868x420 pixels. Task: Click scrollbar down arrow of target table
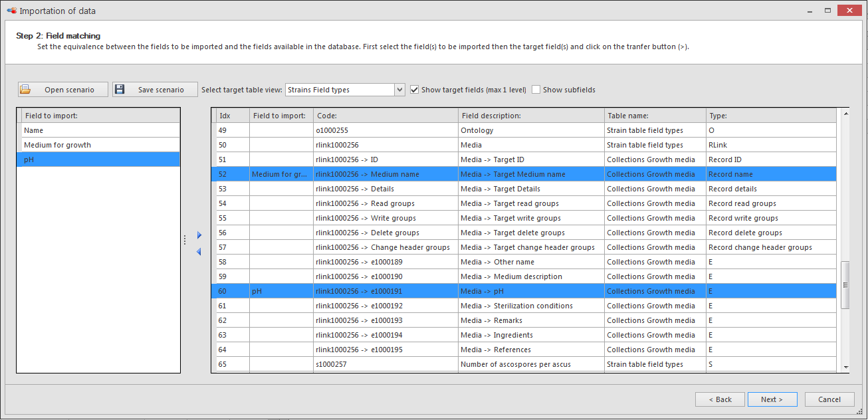pos(845,367)
